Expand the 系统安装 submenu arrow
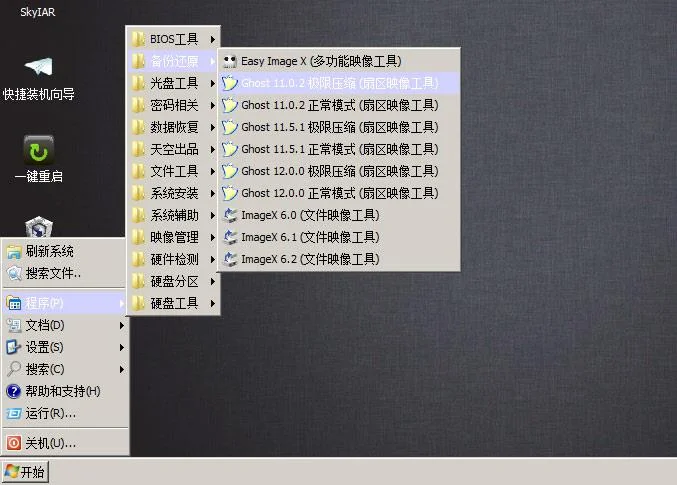 click(x=213, y=193)
